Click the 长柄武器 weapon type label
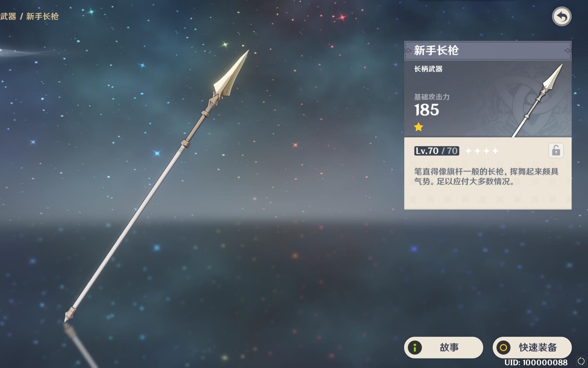Viewport: 588px width, 368px height. point(428,69)
